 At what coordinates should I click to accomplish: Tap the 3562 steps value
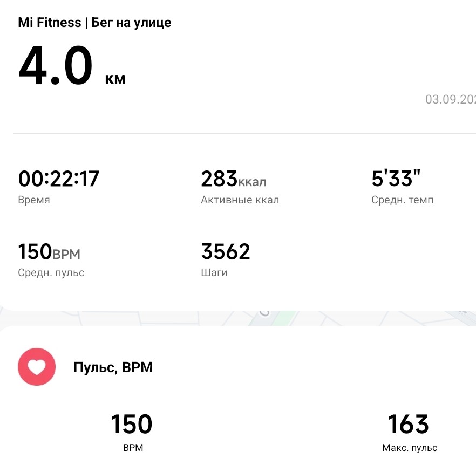point(226,251)
